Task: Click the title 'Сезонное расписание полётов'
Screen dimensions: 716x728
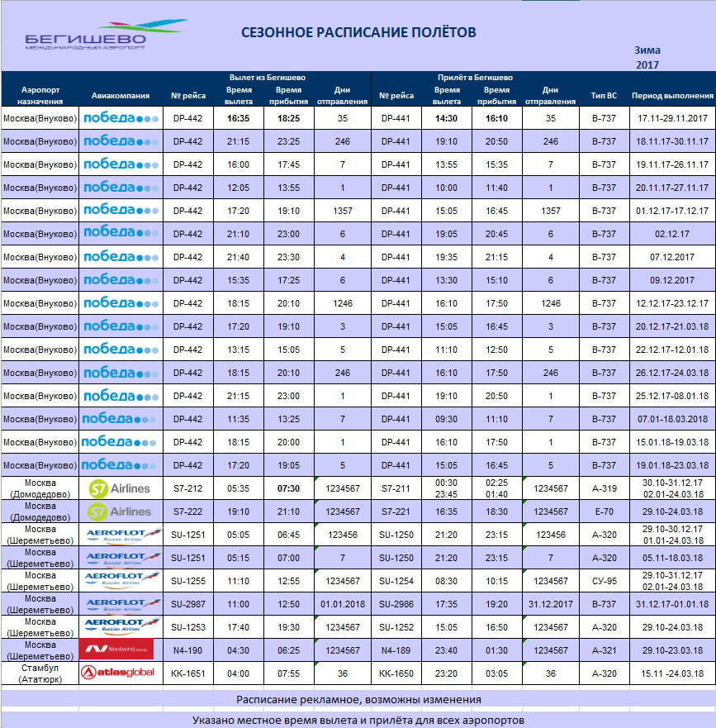Action: coord(358,33)
